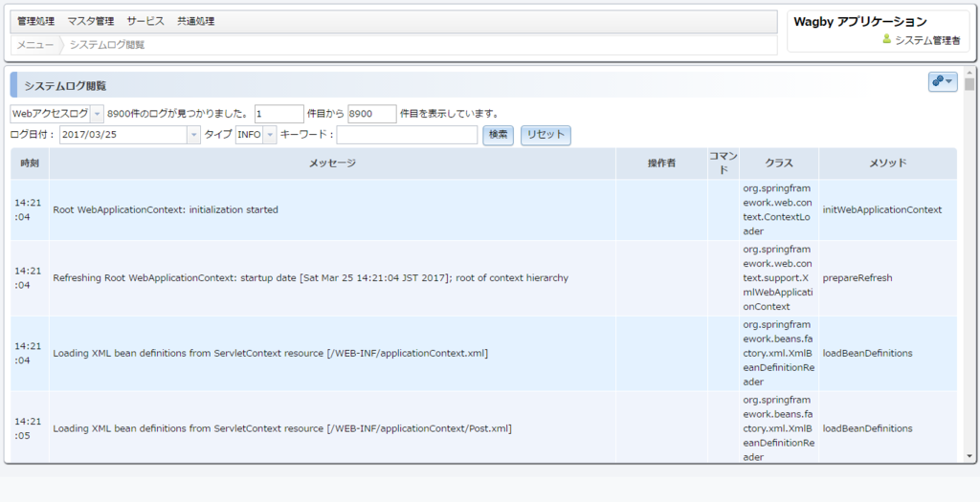Click the メソッド column header
Viewport: 980px width, 502px height.
click(888, 164)
